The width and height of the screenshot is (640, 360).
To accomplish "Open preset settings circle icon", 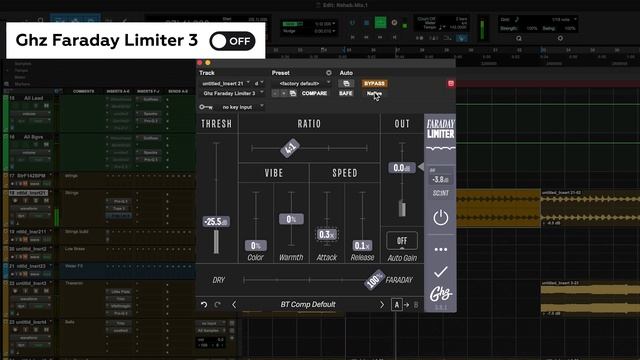I will click(x=329, y=73).
